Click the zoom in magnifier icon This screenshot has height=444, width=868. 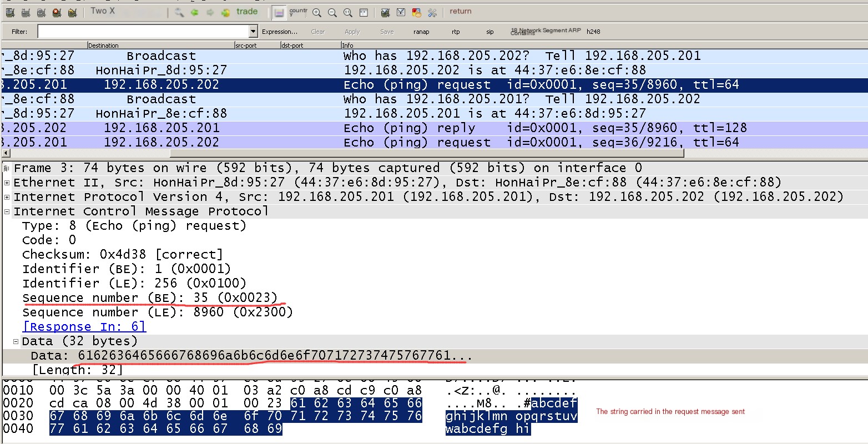pyautogui.click(x=316, y=12)
